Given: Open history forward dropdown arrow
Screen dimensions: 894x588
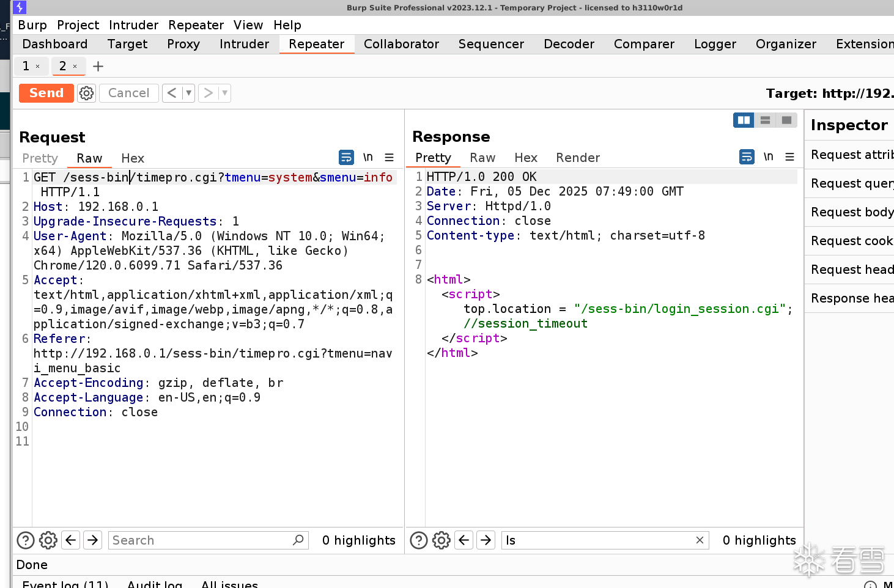Looking at the screenshot, I should (x=225, y=93).
